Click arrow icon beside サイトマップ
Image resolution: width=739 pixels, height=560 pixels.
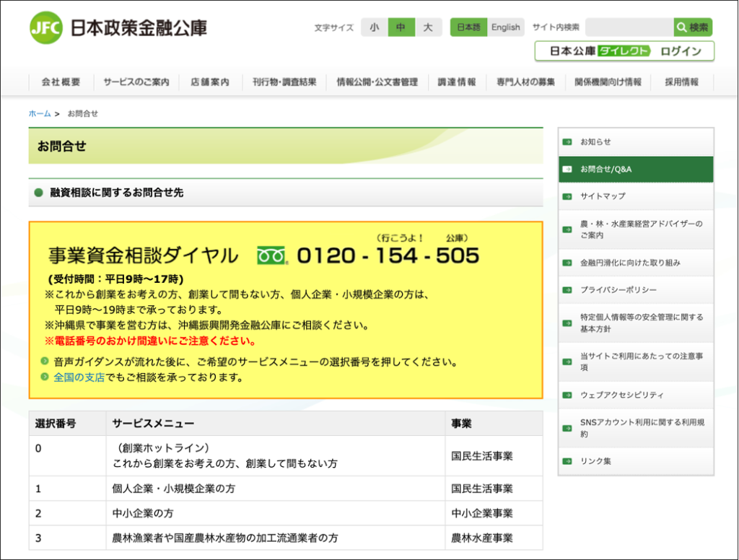coord(568,196)
